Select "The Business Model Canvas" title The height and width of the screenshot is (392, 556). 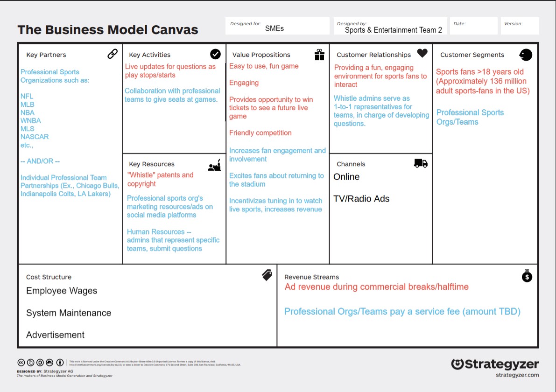(108, 30)
